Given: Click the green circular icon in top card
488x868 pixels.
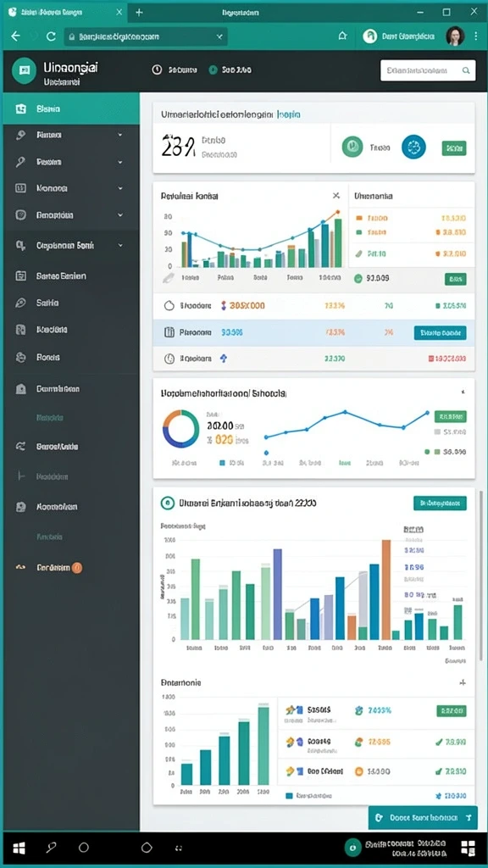Looking at the screenshot, I should coord(352,147).
